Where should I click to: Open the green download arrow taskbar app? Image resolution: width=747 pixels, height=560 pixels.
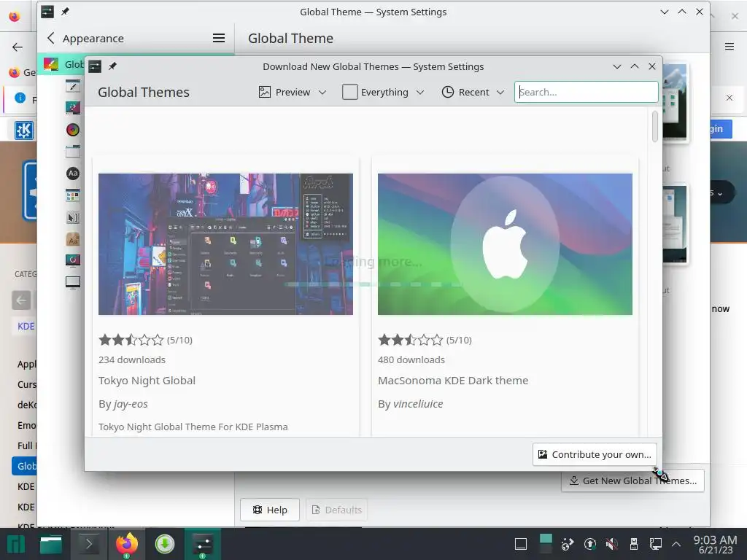click(x=165, y=544)
